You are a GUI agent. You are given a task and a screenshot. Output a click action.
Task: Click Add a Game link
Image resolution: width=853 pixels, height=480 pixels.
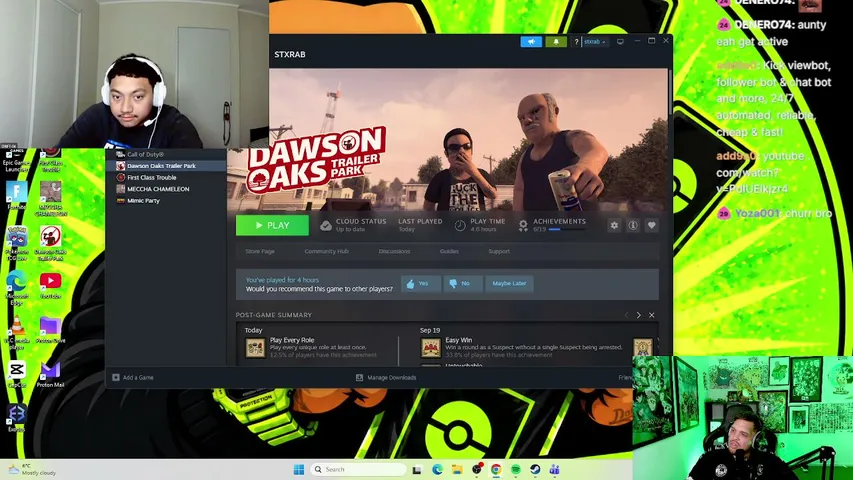click(133, 377)
